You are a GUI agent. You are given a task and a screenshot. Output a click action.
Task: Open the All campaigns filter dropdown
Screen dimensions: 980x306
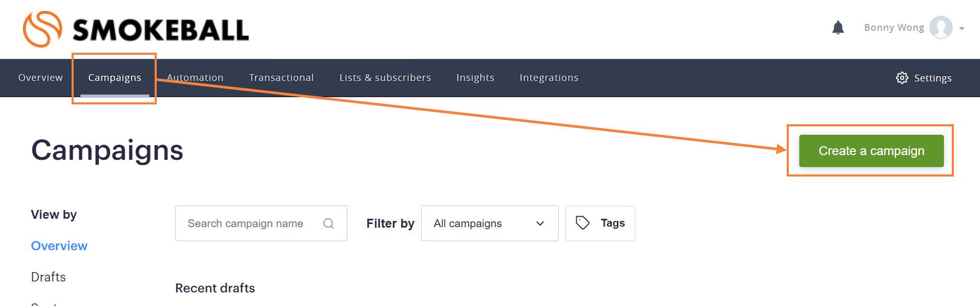[x=489, y=223]
